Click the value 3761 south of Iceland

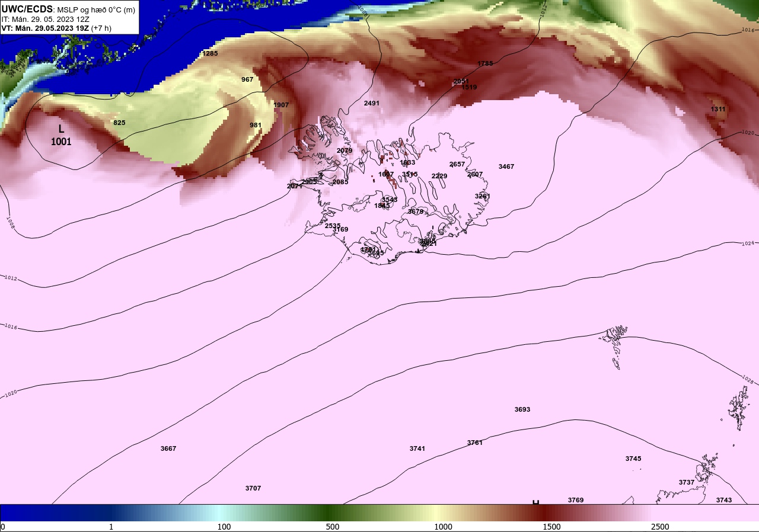point(475,443)
